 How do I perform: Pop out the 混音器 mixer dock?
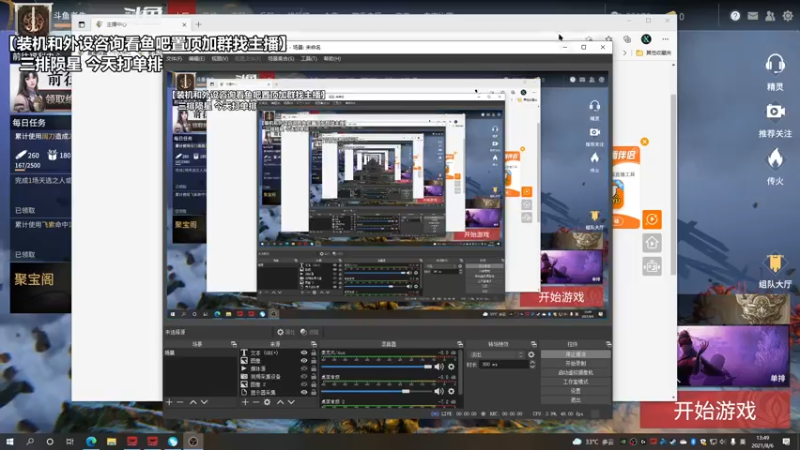click(x=460, y=344)
